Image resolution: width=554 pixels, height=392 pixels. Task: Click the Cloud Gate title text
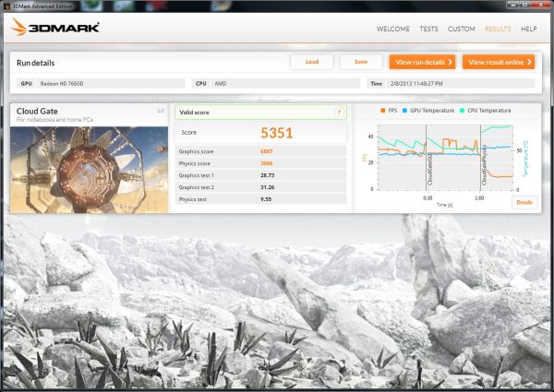[x=37, y=111]
